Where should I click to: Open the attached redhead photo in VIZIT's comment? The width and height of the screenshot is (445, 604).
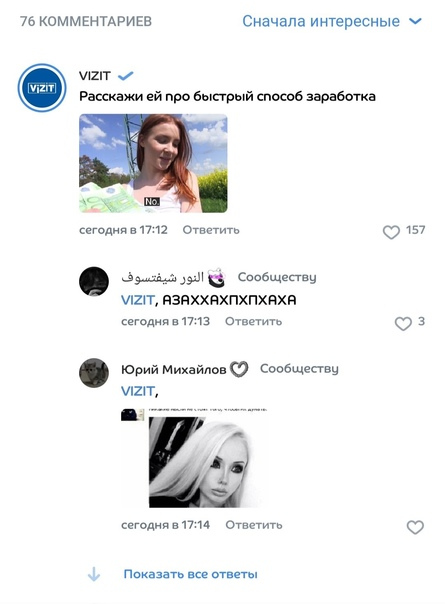click(153, 163)
